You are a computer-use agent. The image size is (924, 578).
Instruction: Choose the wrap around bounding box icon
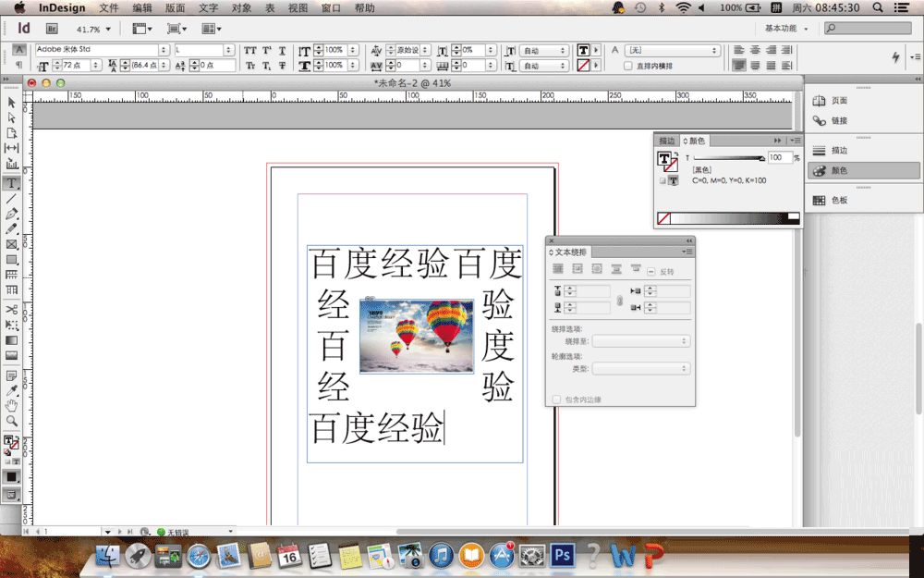[x=577, y=269]
